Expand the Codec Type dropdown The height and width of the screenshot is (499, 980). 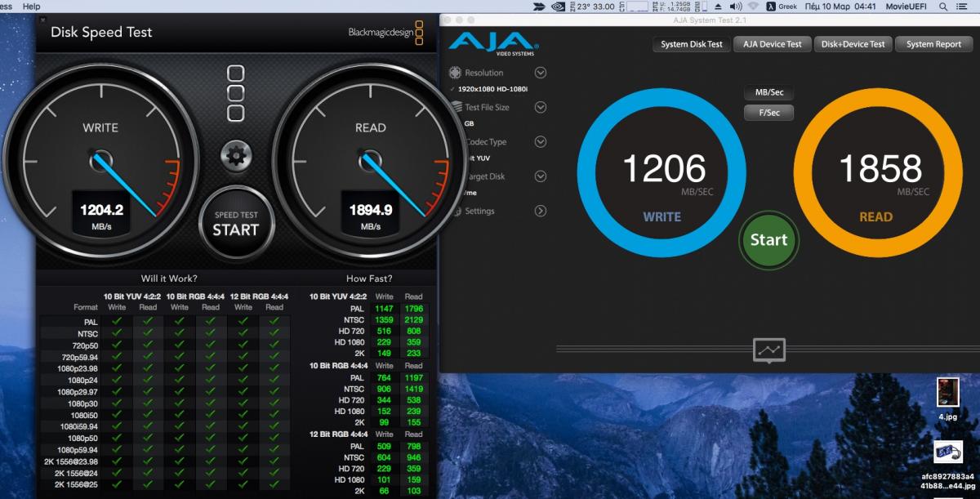pyautogui.click(x=541, y=141)
